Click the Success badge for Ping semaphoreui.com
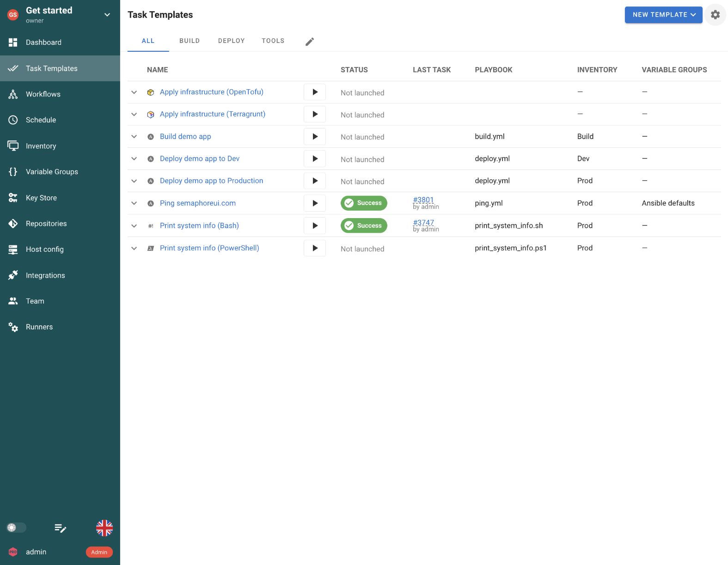The image size is (728, 565). tap(364, 203)
